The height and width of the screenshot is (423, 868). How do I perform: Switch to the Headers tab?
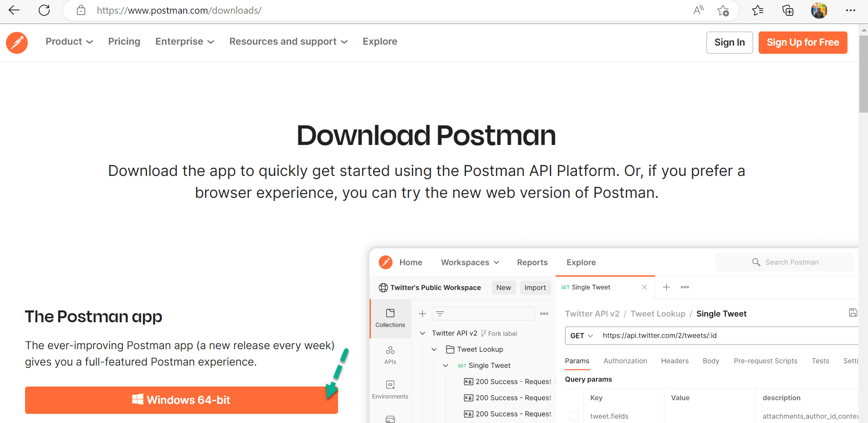(675, 361)
